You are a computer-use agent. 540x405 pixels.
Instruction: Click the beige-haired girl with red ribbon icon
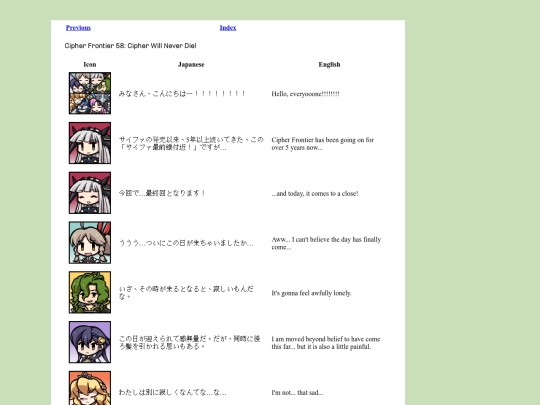pos(90,242)
